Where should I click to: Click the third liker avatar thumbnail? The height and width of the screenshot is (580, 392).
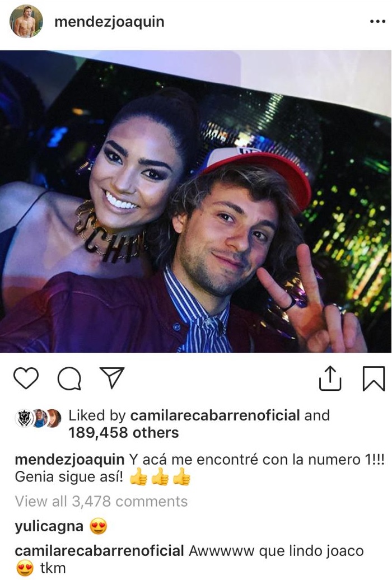[53, 418]
